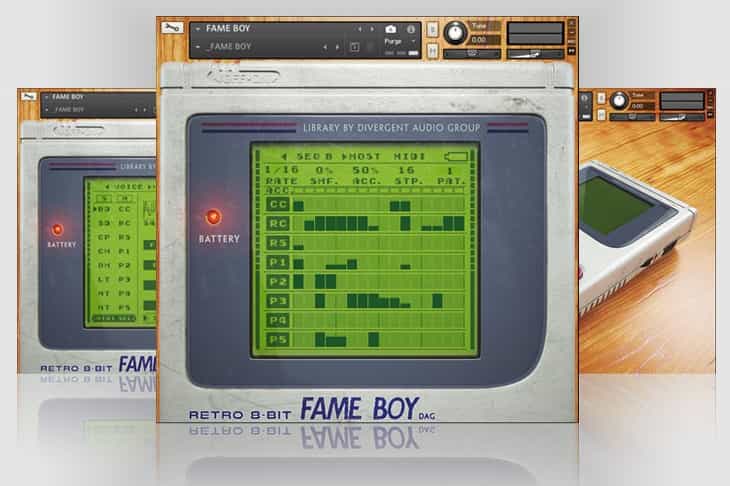Click the Tune knob in right background window
The height and width of the screenshot is (486, 730).
(x=619, y=101)
